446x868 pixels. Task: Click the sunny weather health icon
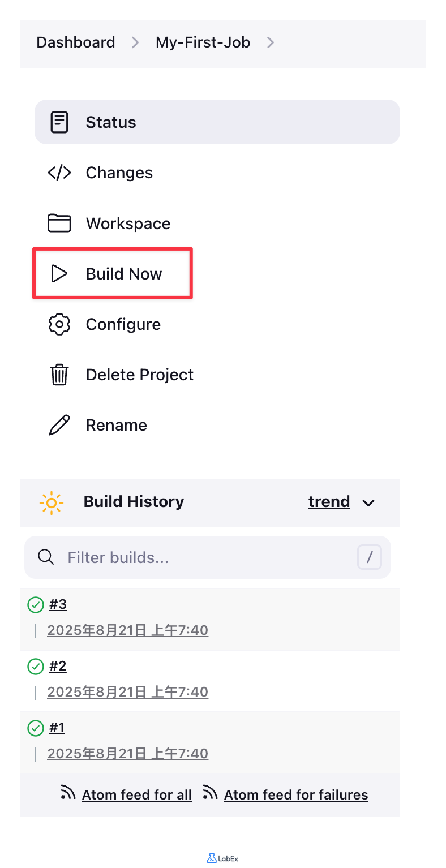click(51, 502)
